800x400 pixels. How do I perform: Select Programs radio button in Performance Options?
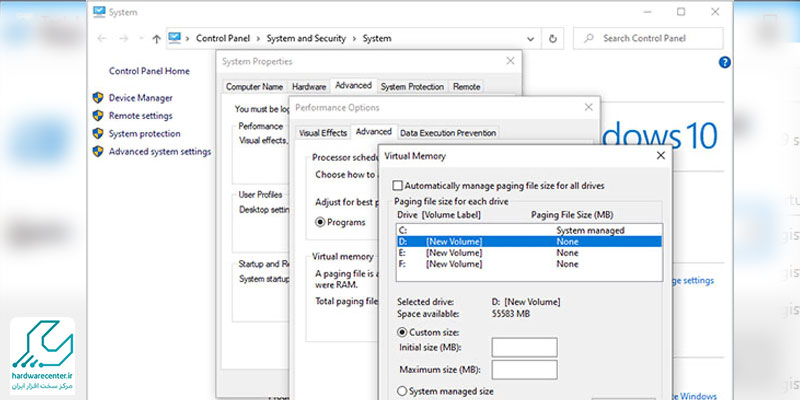tap(320, 222)
